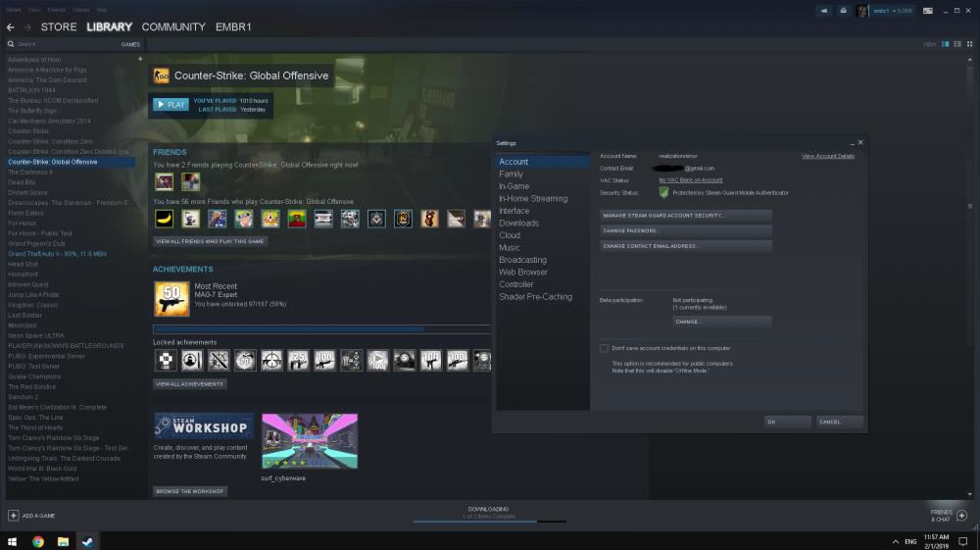The height and width of the screenshot is (550, 980).
Task: Switch library to list view
Action: [x=957, y=44]
